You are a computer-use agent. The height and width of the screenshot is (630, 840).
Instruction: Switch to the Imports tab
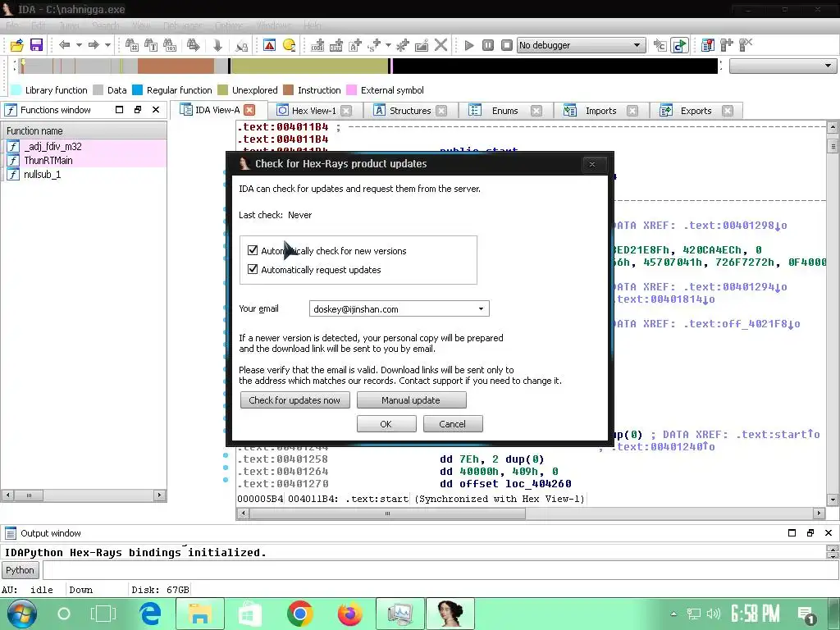pyautogui.click(x=600, y=111)
